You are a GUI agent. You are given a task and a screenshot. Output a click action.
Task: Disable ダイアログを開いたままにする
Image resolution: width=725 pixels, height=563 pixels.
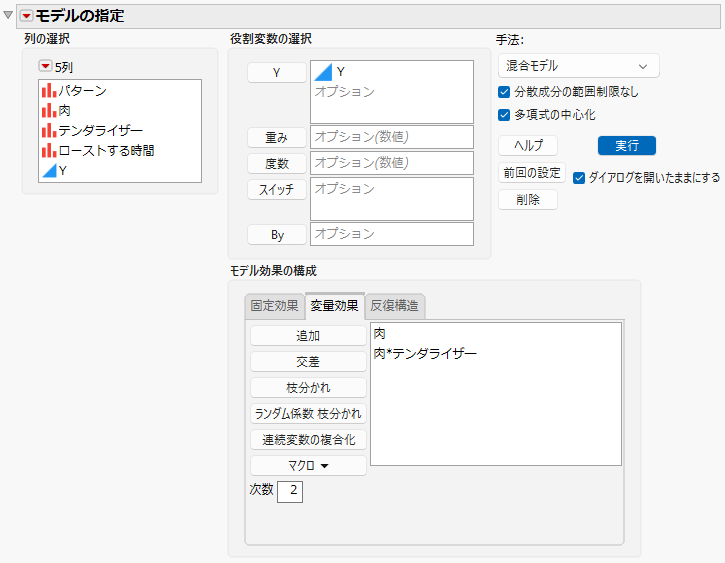[x=579, y=178]
